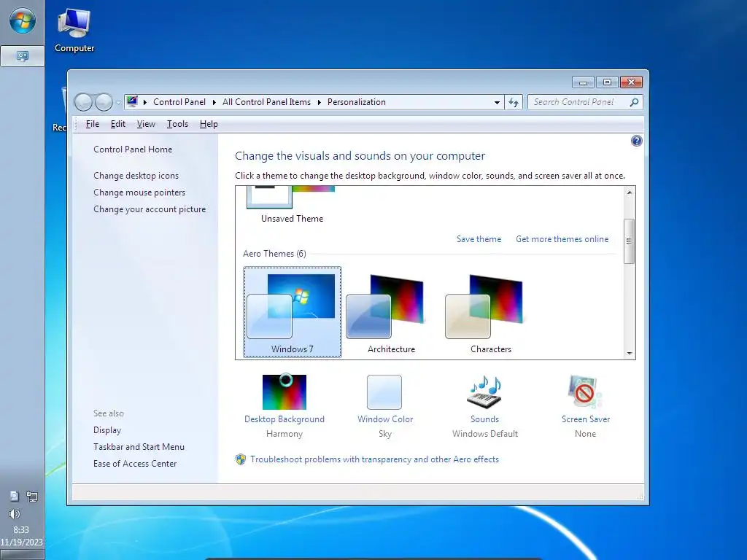Maximize the Personalization window
The image size is (747, 560).
(607, 82)
